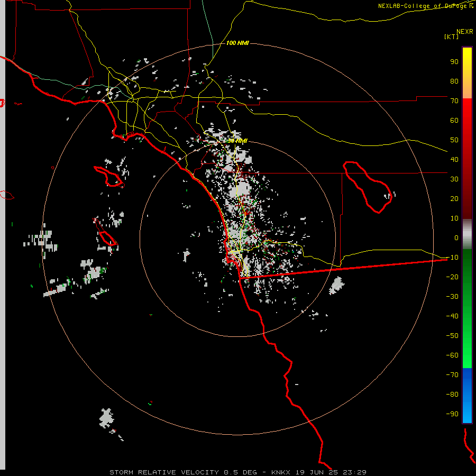Click the -60 value on the velocity scale

click(452, 355)
